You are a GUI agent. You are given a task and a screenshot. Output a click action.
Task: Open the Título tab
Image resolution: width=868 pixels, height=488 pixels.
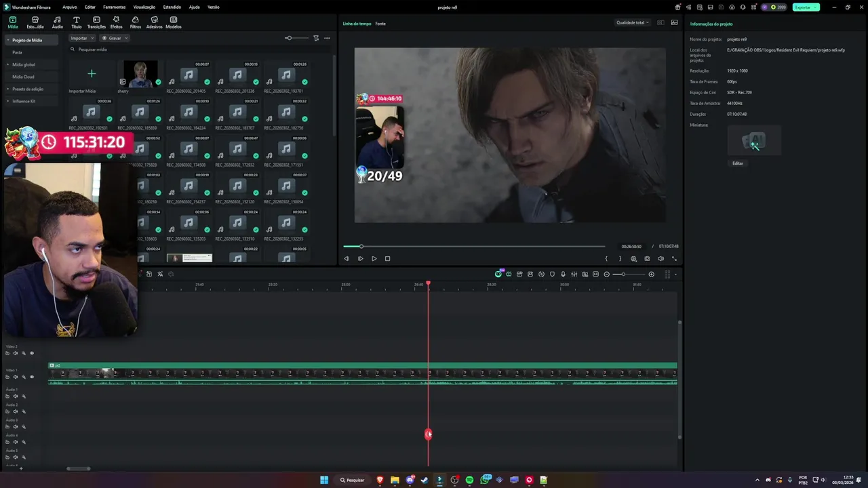tap(76, 22)
